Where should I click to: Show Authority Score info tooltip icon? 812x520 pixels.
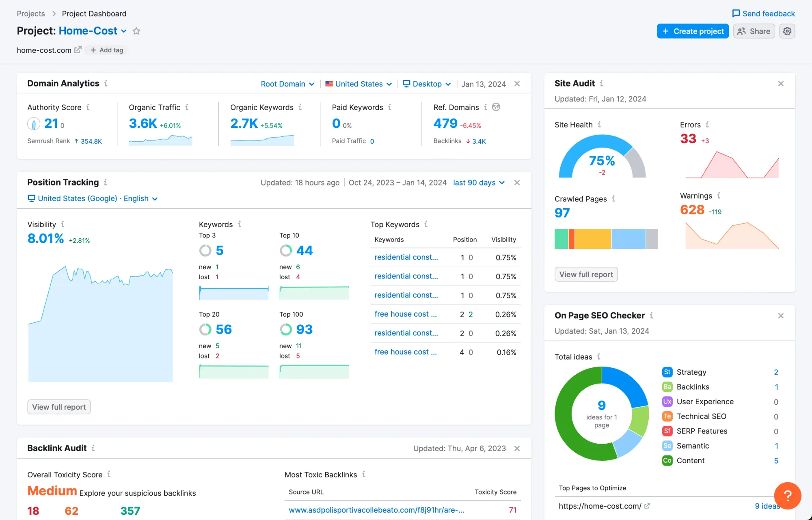pos(88,107)
